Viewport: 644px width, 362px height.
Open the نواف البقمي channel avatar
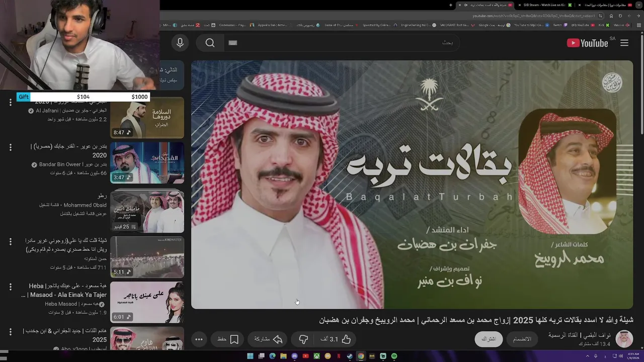[624, 339]
